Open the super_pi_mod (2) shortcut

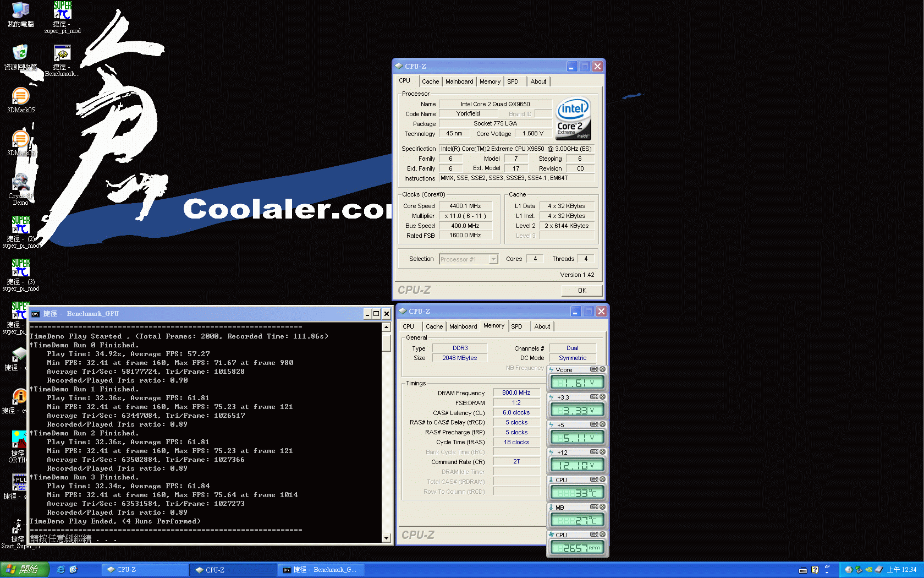coord(20,232)
